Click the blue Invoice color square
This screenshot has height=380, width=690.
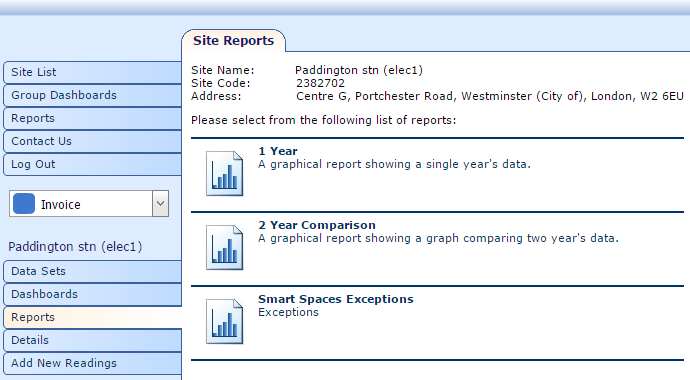[x=24, y=204]
